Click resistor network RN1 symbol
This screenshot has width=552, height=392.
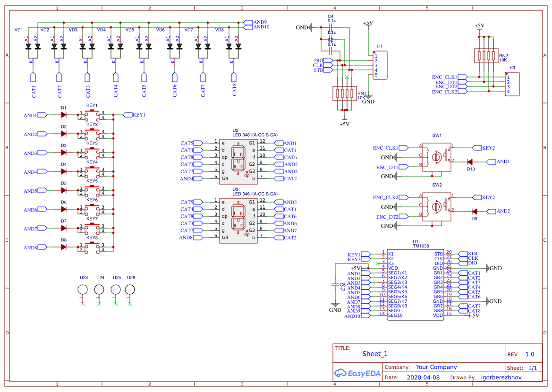345,93
